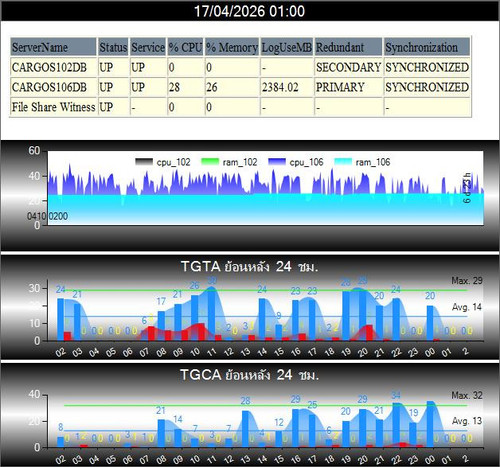
Task: Click the TGCA x-axis label 20
Action: tap(363, 460)
